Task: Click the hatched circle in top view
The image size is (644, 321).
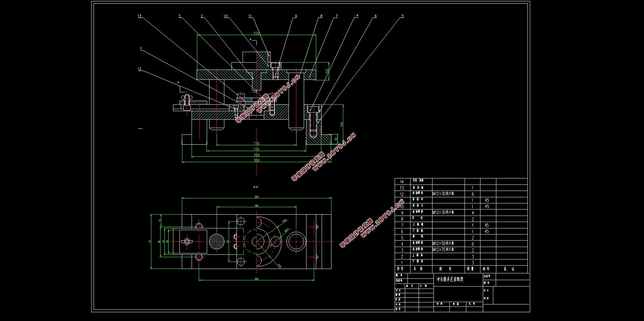Action: tap(217, 241)
